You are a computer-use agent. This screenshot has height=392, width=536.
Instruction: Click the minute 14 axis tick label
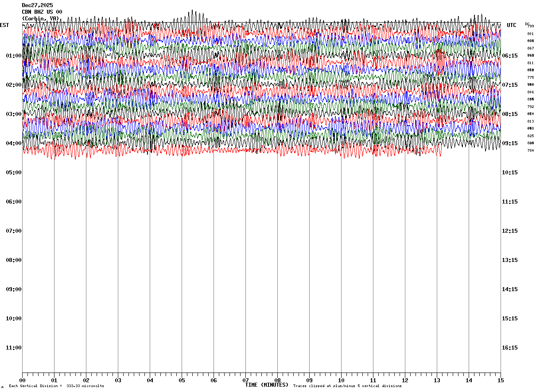coord(469,380)
